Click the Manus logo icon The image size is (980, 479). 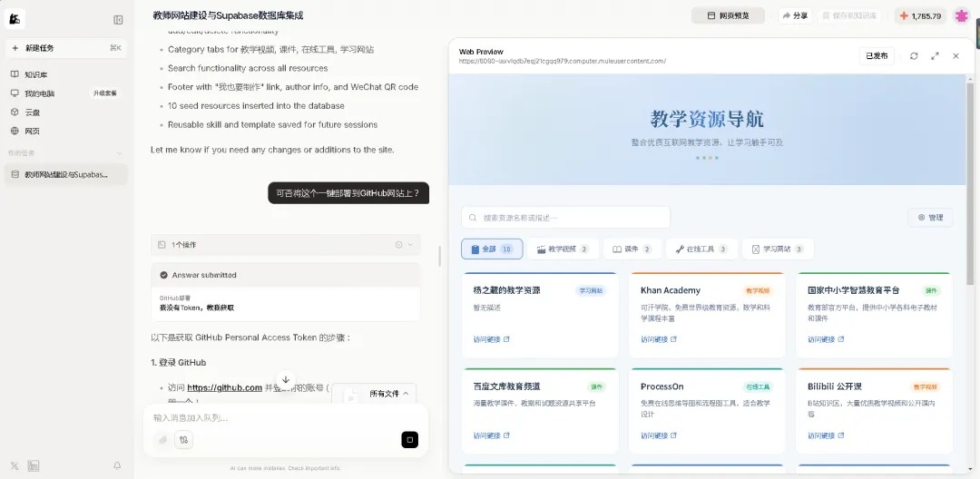tap(15, 19)
